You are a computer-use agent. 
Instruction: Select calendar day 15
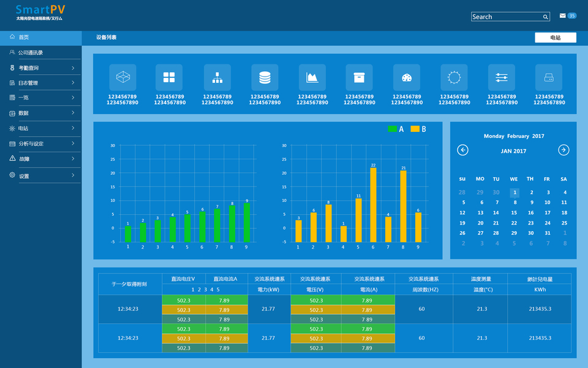pyautogui.click(x=514, y=213)
